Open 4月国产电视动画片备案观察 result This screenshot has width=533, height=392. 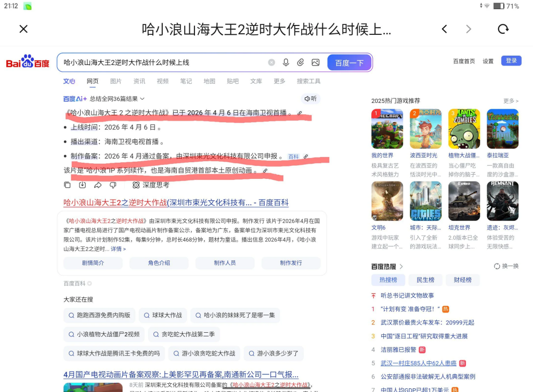point(181,375)
